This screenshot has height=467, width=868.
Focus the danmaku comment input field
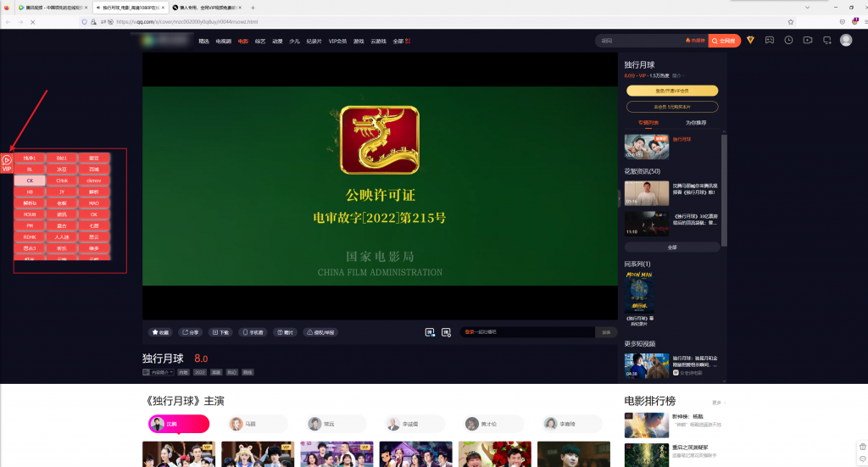pos(527,332)
